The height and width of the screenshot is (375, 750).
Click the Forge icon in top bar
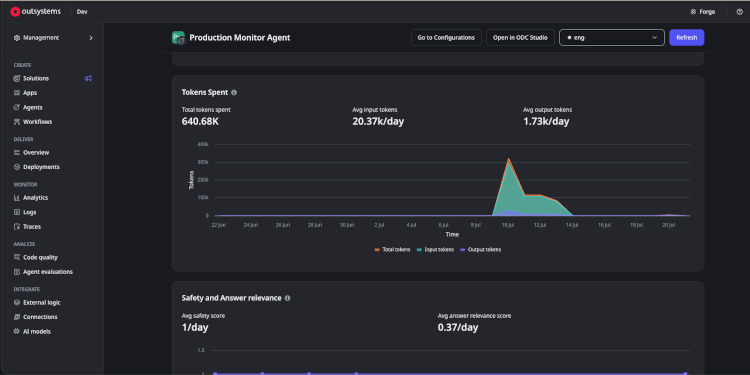tap(693, 12)
